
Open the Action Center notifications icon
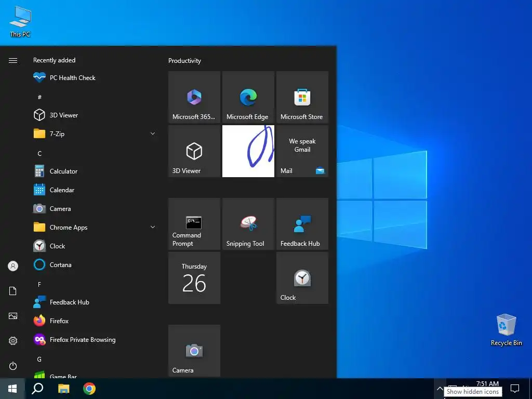point(515,389)
